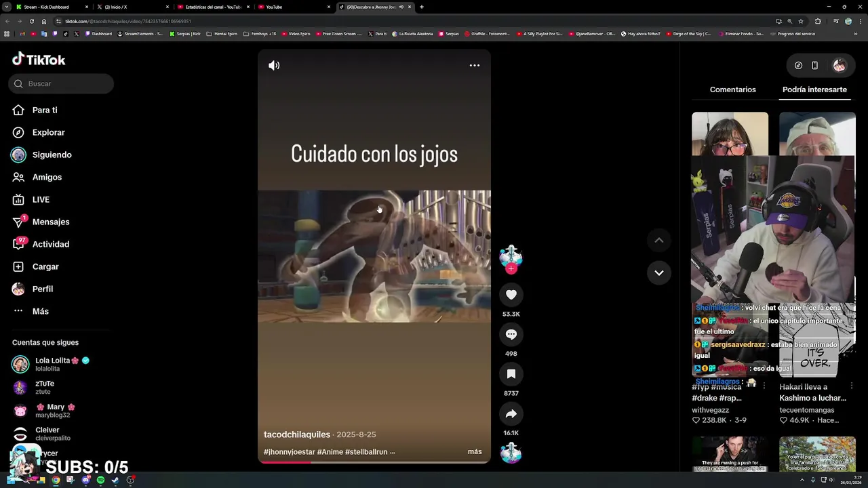The width and height of the screenshot is (868, 488).
Task: Open Discord from the taskbar
Action: (x=85, y=480)
